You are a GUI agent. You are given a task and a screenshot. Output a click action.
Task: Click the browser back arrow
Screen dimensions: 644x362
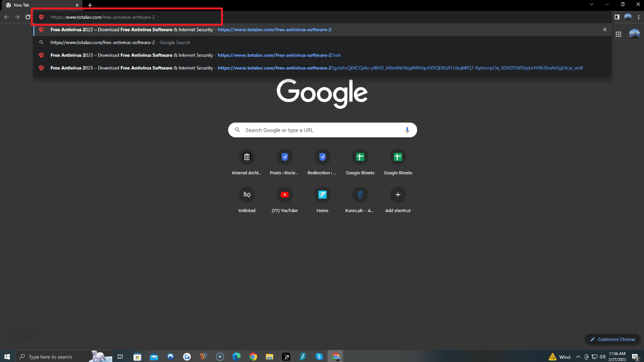coord(6,17)
